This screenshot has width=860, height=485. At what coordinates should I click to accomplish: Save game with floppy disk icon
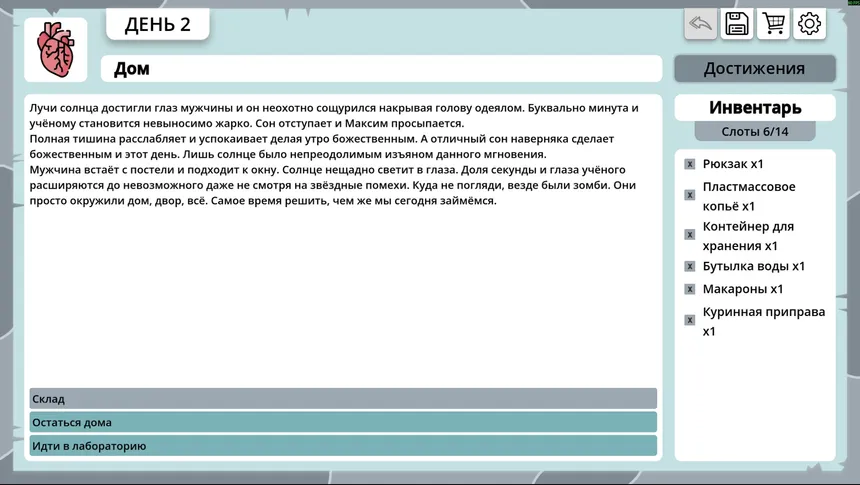tap(737, 24)
